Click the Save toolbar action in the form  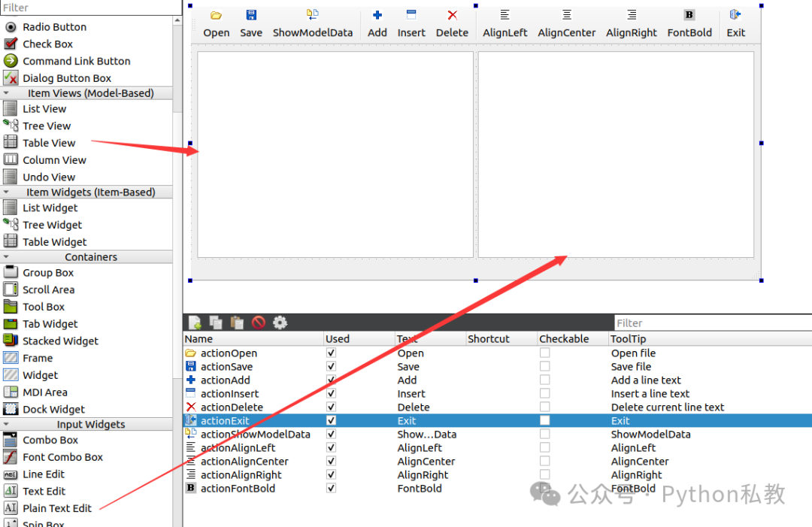coord(251,23)
